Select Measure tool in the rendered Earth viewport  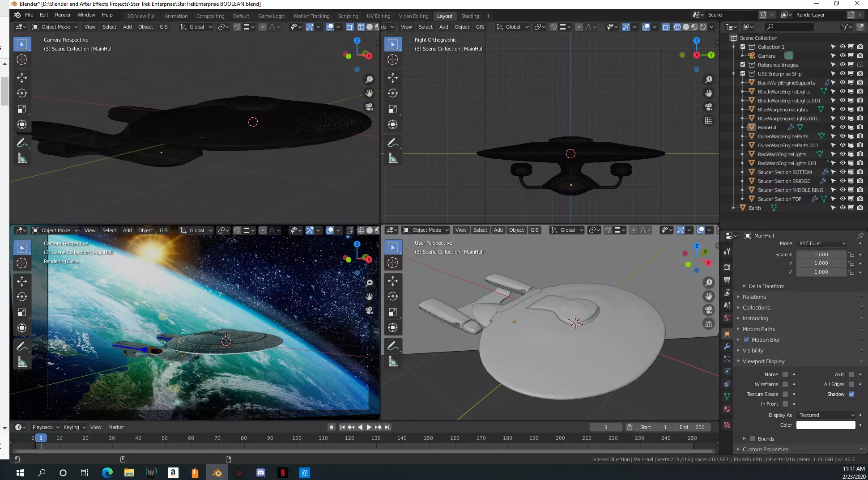[22, 361]
